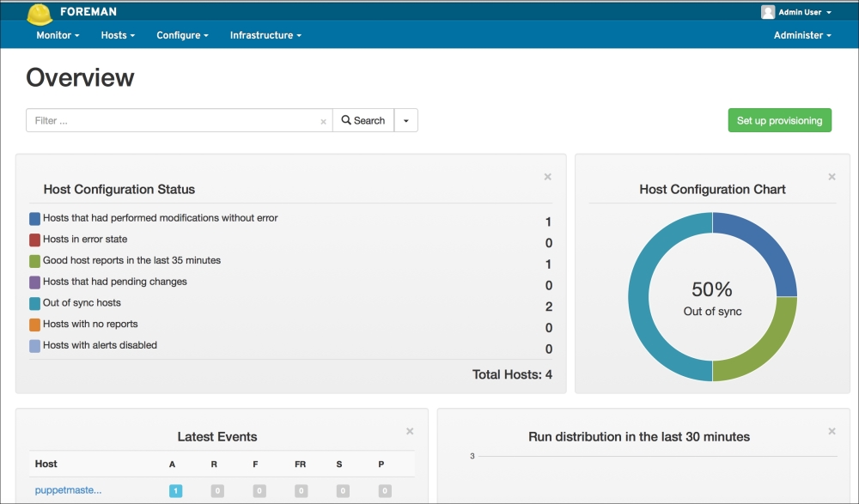
Task: Click the Out of sync hosts teal swatch
Action: click(x=34, y=303)
